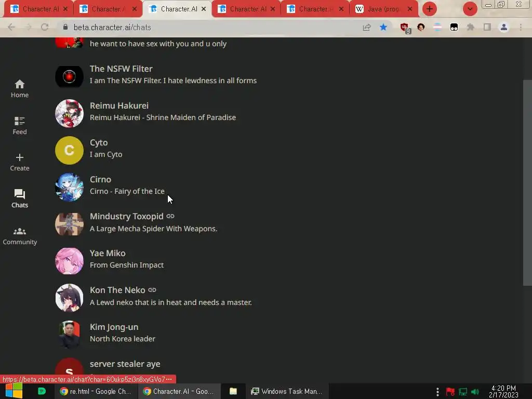Open chat named The NSFW Filter
532x399 pixels.
pos(121,69)
